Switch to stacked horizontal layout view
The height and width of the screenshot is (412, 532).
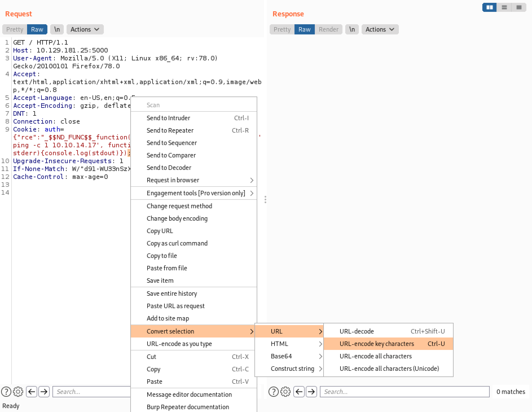(x=504, y=7)
